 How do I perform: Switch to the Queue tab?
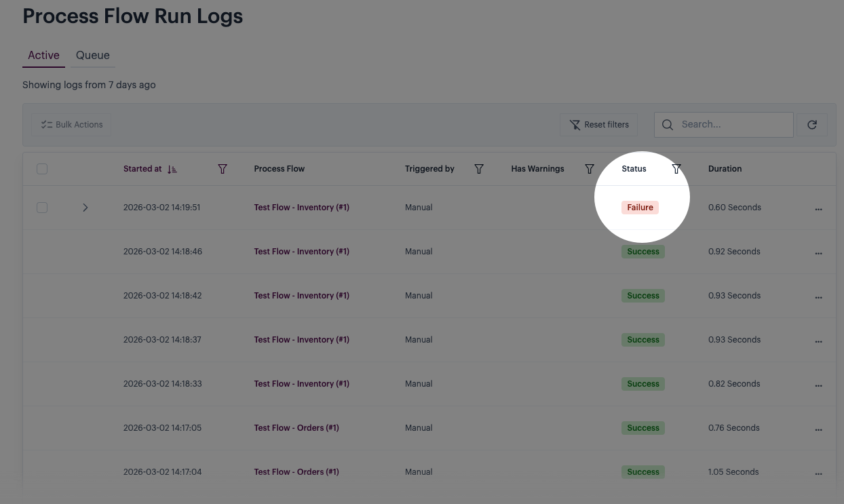click(x=93, y=56)
